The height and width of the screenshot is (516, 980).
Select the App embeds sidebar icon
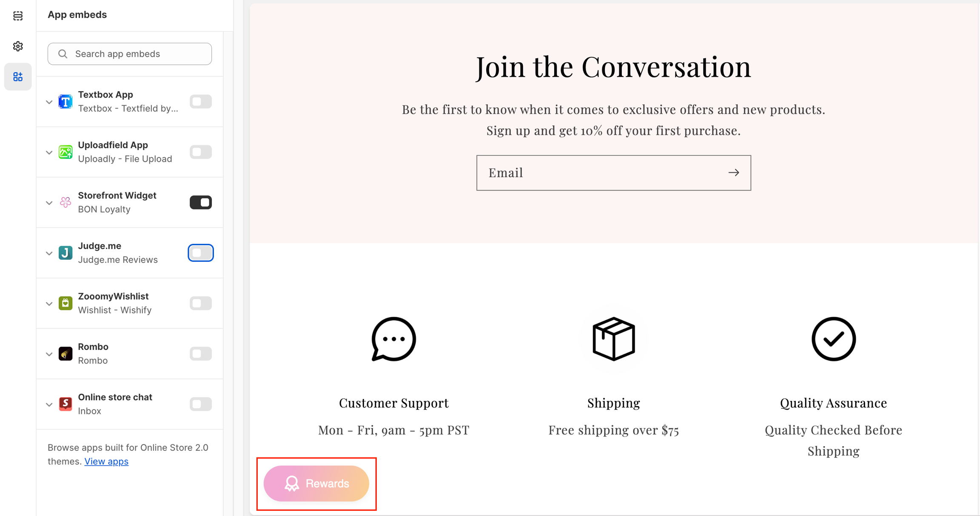point(18,77)
